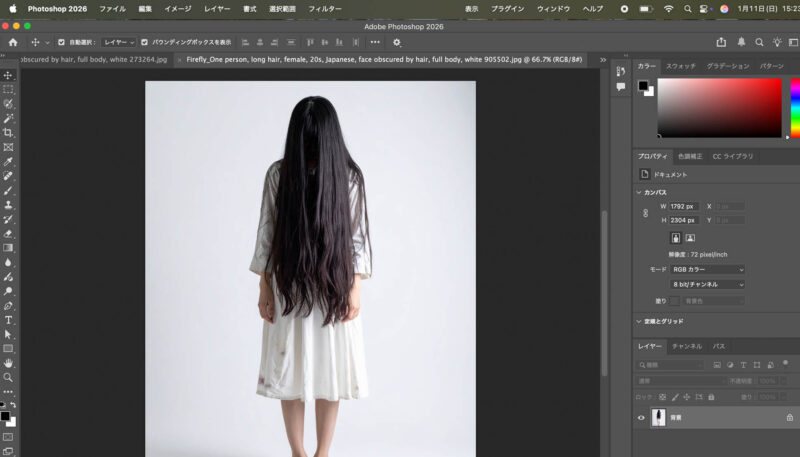Switch to the チャンネル tab

(687, 346)
